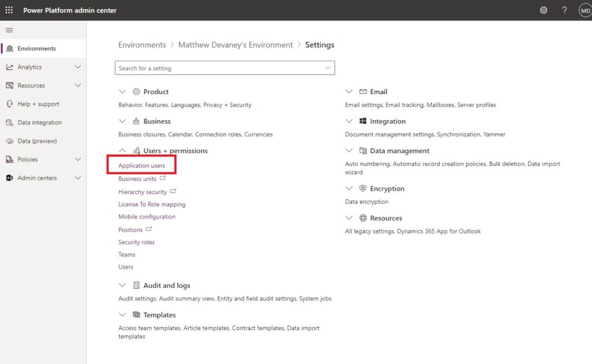Image resolution: width=592 pixels, height=364 pixels.
Task: Expand the Encryption settings section
Action: coord(349,188)
